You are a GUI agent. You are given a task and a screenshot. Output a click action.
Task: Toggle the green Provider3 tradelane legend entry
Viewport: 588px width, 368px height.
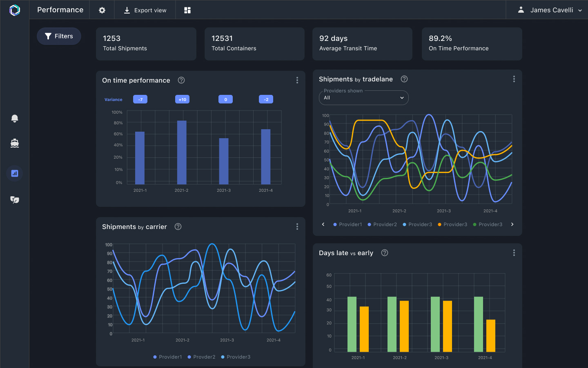pyautogui.click(x=488, y=224)
